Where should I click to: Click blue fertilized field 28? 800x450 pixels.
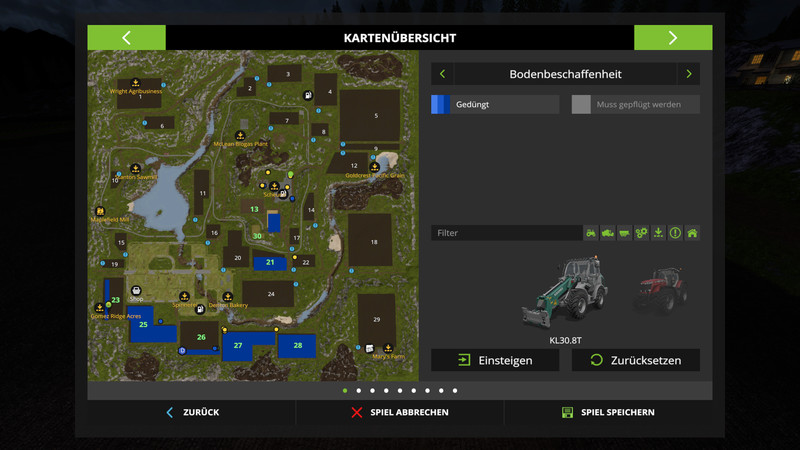point(297,346)
